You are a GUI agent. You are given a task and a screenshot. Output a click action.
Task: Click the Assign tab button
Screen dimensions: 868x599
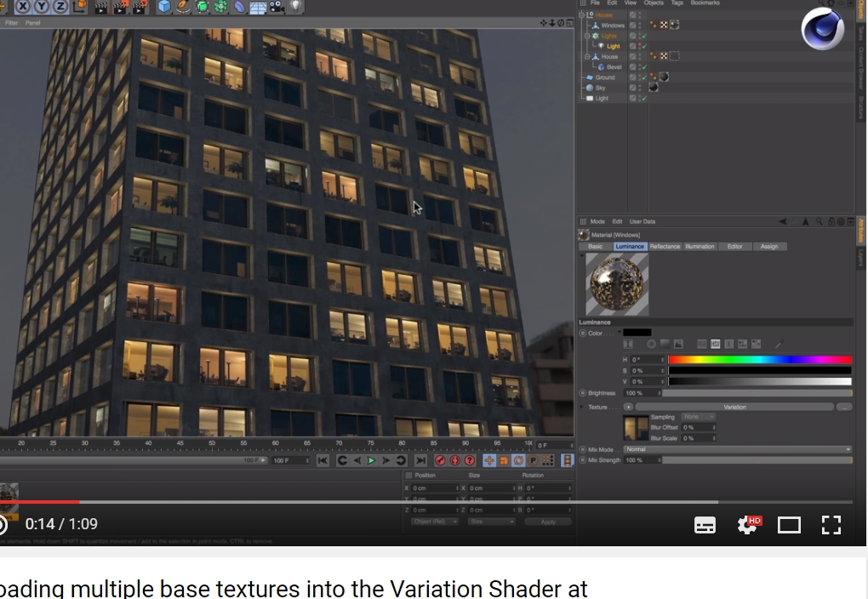click(x=769, y=247)
